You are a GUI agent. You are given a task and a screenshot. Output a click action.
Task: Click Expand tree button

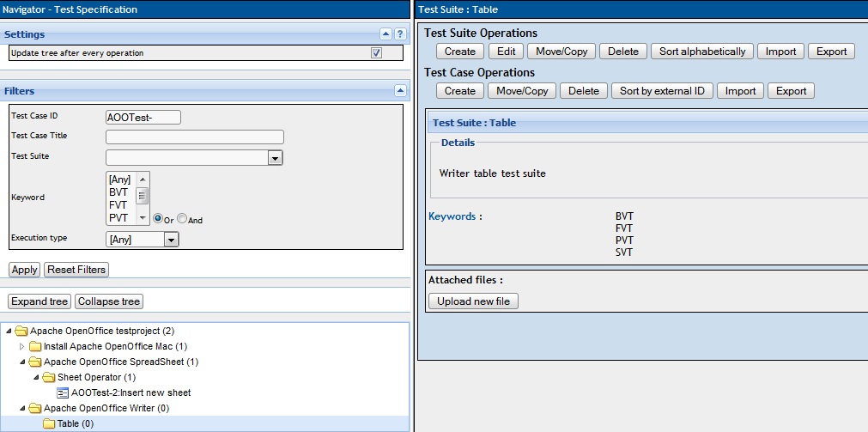39,301
